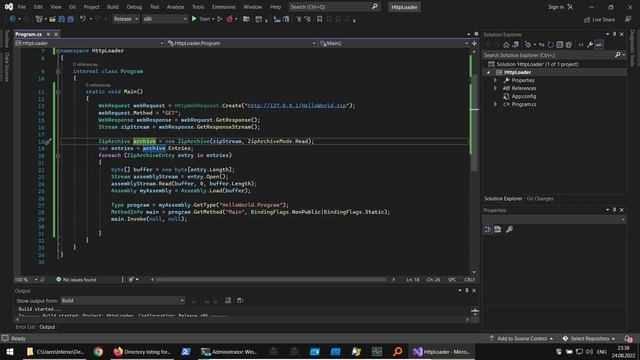This screenshot has height=360, width=640.
Task: Open the HttpLoader.Program type dropdown
Action: coord(241,43)
